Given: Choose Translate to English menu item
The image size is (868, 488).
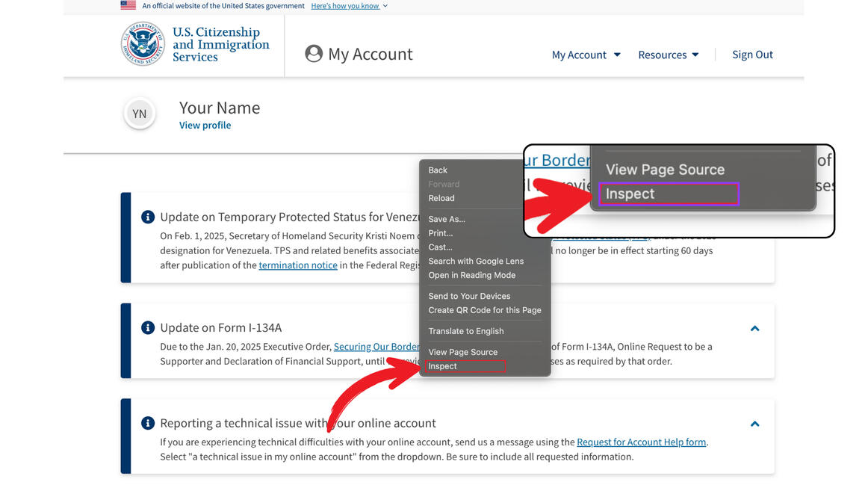Looking at the screenshot, I should pos(465,331).
